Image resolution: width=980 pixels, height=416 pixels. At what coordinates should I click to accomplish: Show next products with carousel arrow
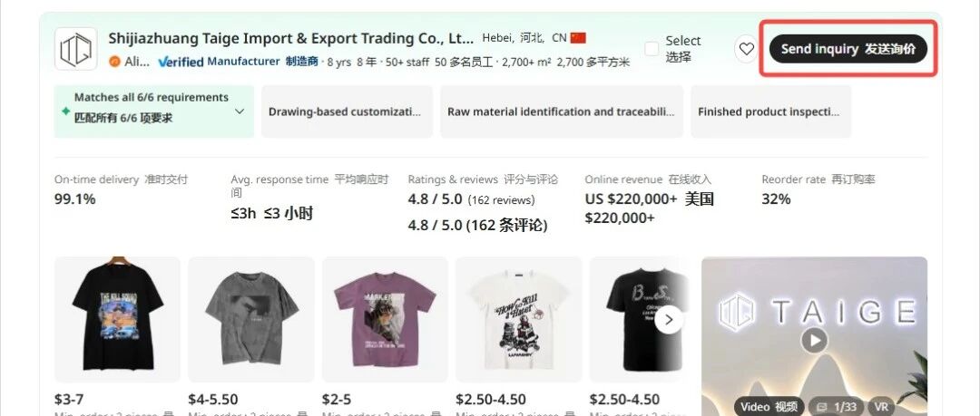click(x=669, y=320)
